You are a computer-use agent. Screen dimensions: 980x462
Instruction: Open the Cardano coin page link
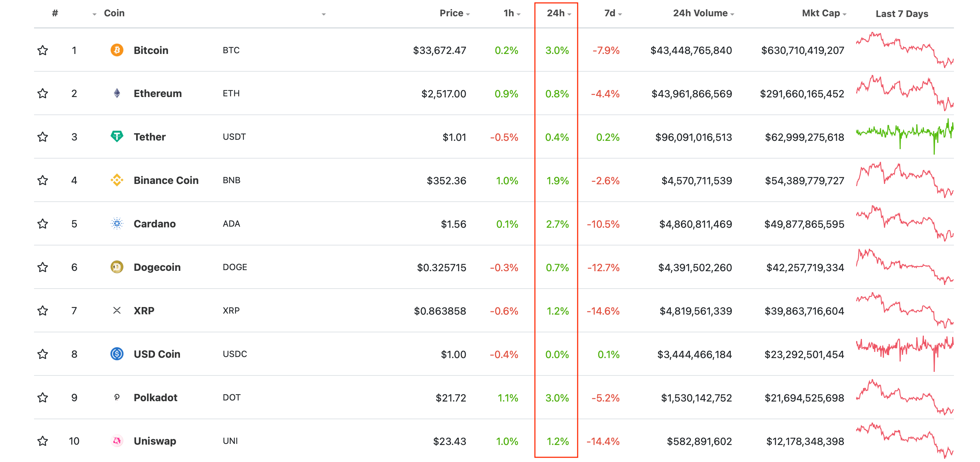tap(155, 224)
